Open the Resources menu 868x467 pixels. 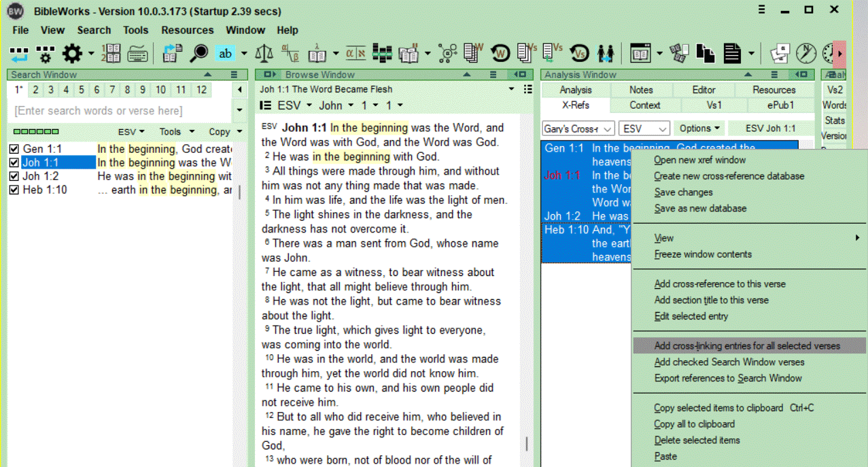pyautogui.click(x=188, y=30)
